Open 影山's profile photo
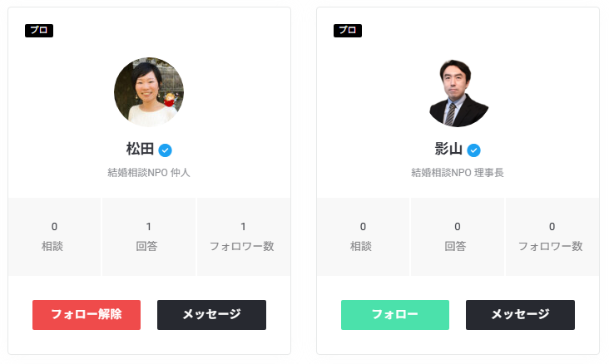Viewport: 609px width, 364px height. [x=458, y=92]
